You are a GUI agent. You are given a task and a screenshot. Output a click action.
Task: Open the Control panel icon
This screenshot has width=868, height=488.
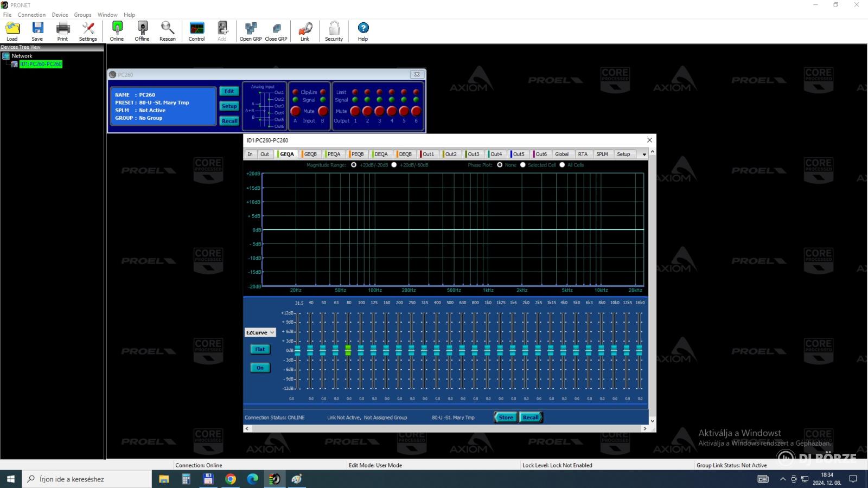(x=197, y=28)
